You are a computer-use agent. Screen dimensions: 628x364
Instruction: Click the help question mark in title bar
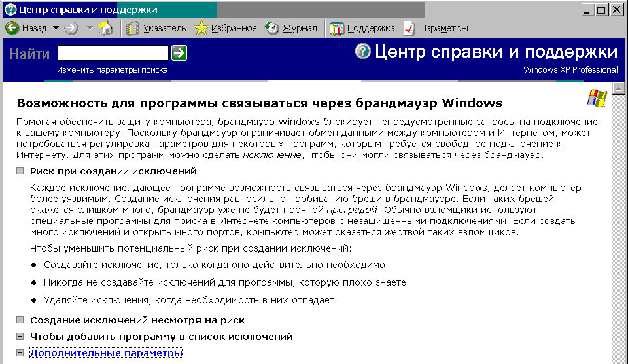coord(11,9)
